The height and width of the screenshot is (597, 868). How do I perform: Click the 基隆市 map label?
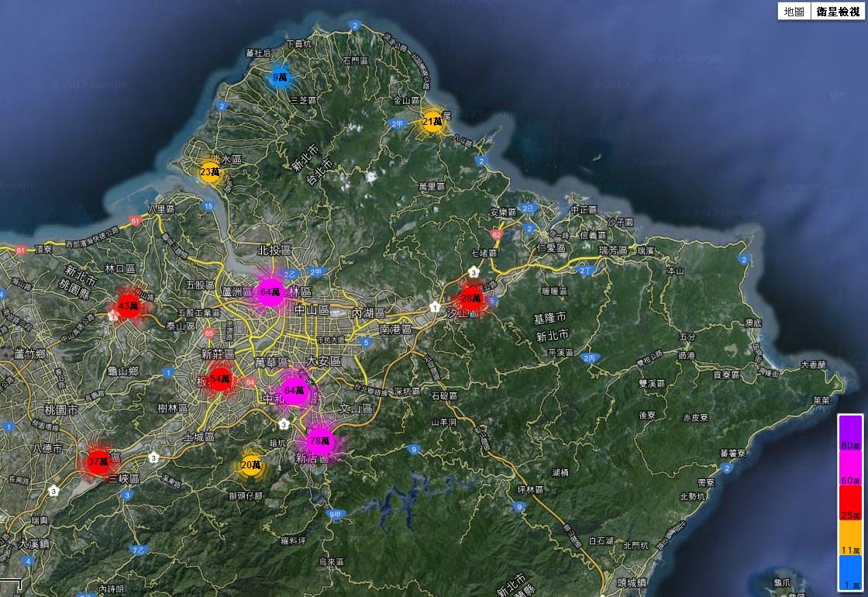tap(551, 318)
